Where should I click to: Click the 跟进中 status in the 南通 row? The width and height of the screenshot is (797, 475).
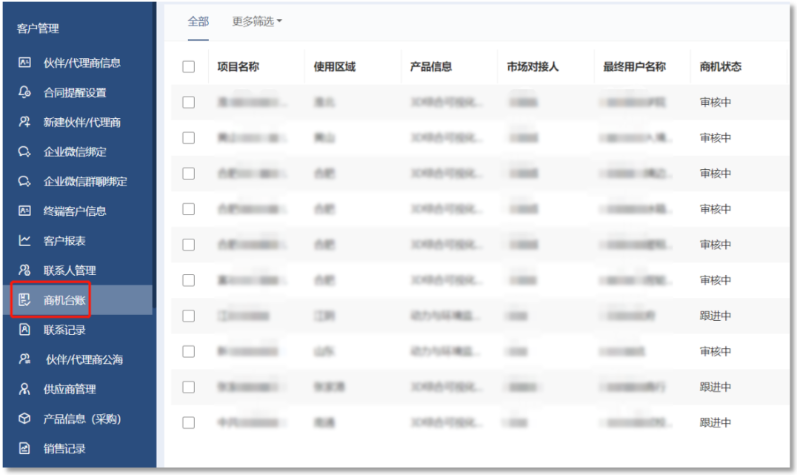tap(715, 423)
